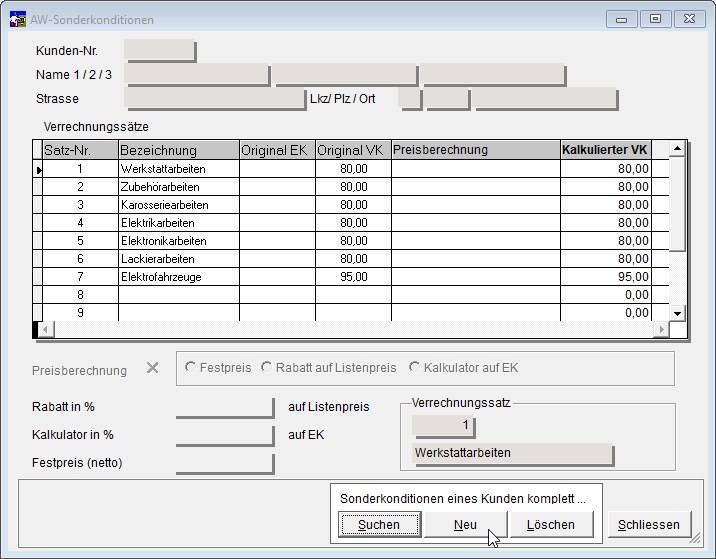Focus the Kunden-Nr. input field
The image size is (716, 559).
point(160,51)
